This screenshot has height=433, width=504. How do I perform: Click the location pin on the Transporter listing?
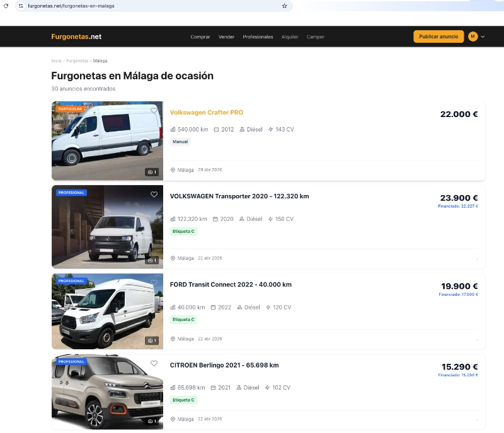[x=173, y=258]
